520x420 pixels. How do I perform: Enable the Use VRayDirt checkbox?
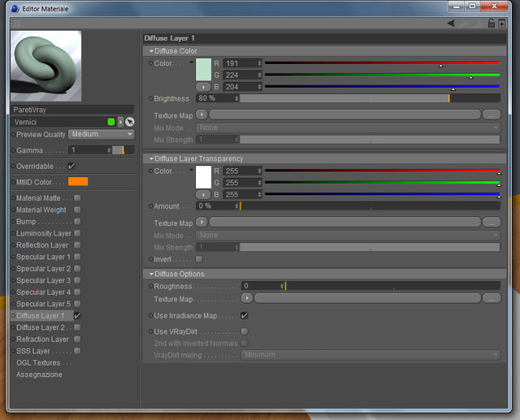click(245, 331)
